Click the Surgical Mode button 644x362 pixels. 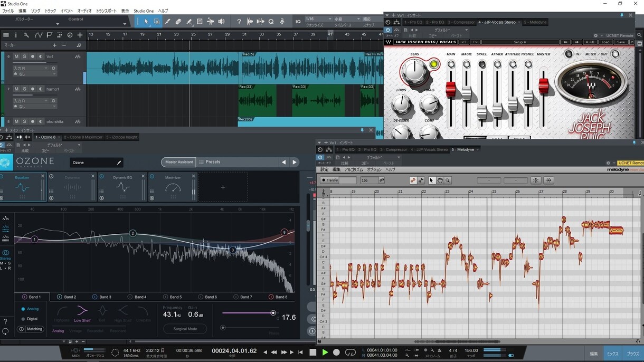click(x=185, y=329)
